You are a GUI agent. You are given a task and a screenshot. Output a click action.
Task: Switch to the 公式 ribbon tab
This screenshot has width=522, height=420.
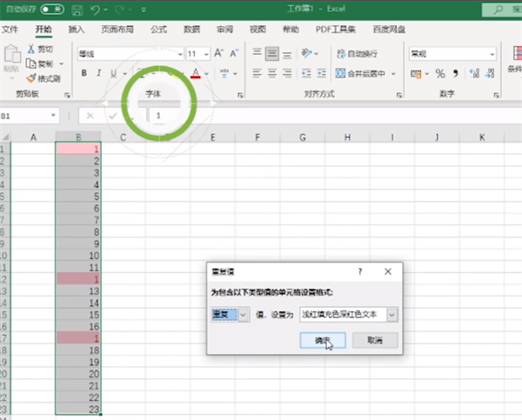click(x=158, y=30)
